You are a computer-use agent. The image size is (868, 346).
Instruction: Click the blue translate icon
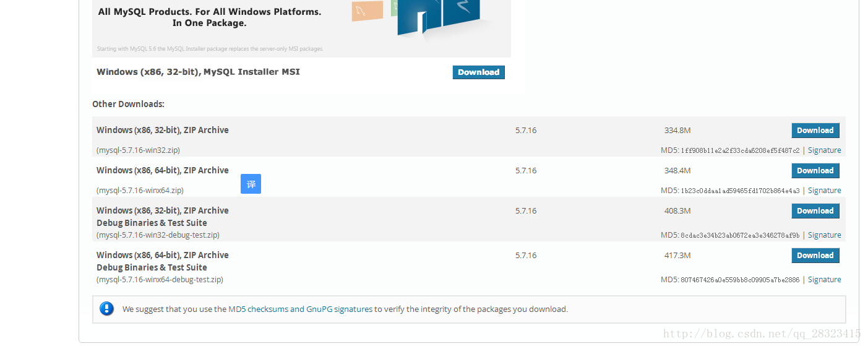(251, 184)
